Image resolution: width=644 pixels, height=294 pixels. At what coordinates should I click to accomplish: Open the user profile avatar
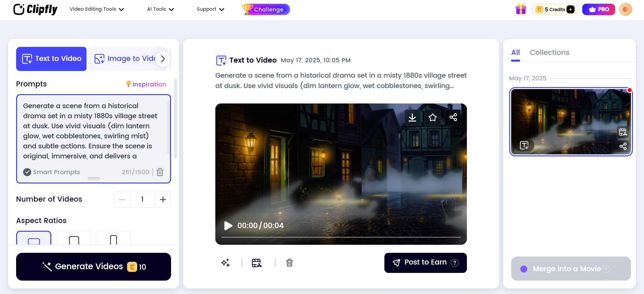[x=625, y=9]
